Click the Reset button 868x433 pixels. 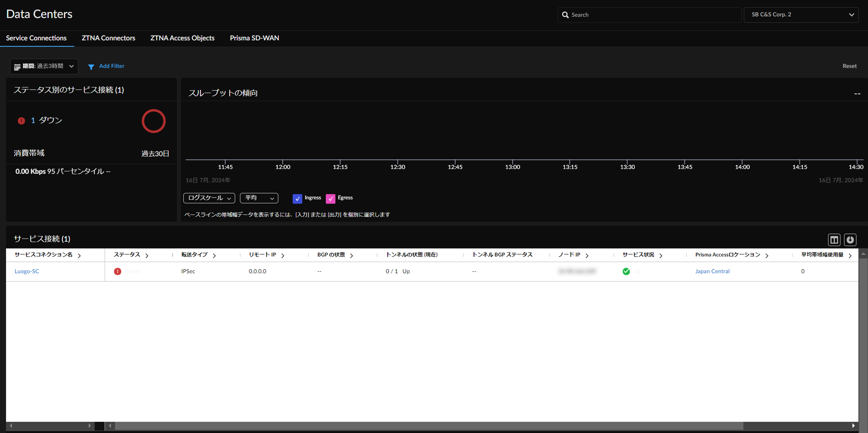[x=850, y=66]
